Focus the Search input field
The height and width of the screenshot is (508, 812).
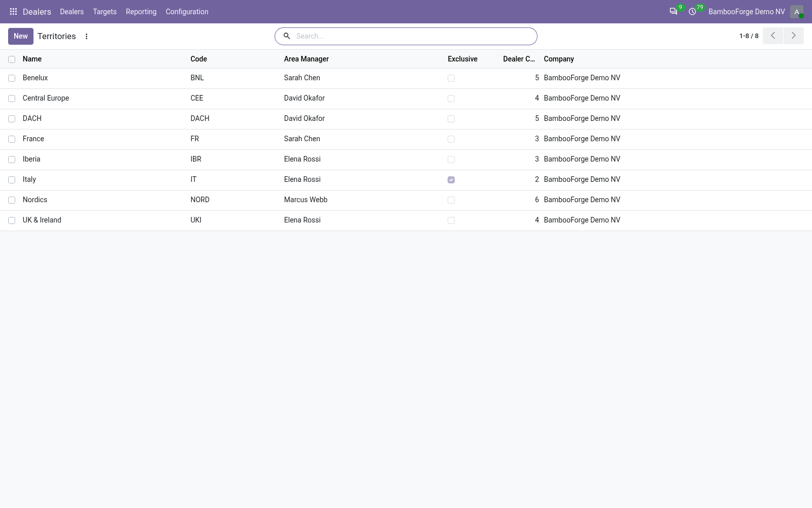[414, 36]
